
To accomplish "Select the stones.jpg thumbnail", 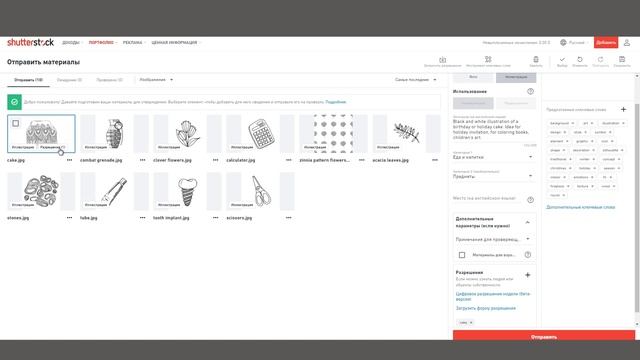I will coord(41,191).
